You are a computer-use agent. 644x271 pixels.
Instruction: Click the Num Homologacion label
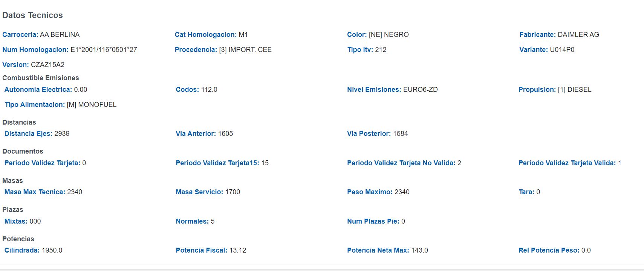35,50
